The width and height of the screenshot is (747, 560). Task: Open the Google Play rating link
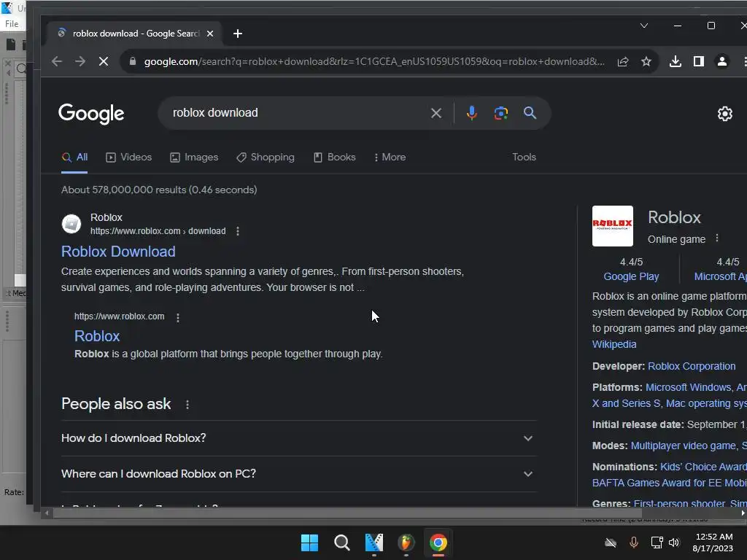coord(631,276)
